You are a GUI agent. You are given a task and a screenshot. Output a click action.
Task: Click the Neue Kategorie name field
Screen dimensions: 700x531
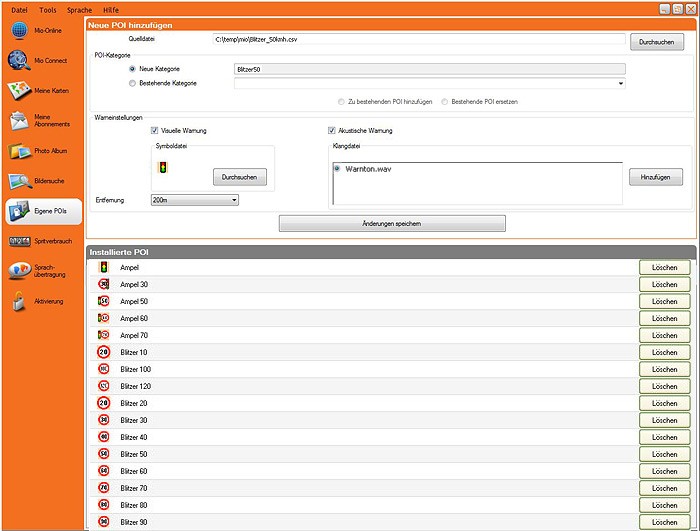tap(428, 69)
